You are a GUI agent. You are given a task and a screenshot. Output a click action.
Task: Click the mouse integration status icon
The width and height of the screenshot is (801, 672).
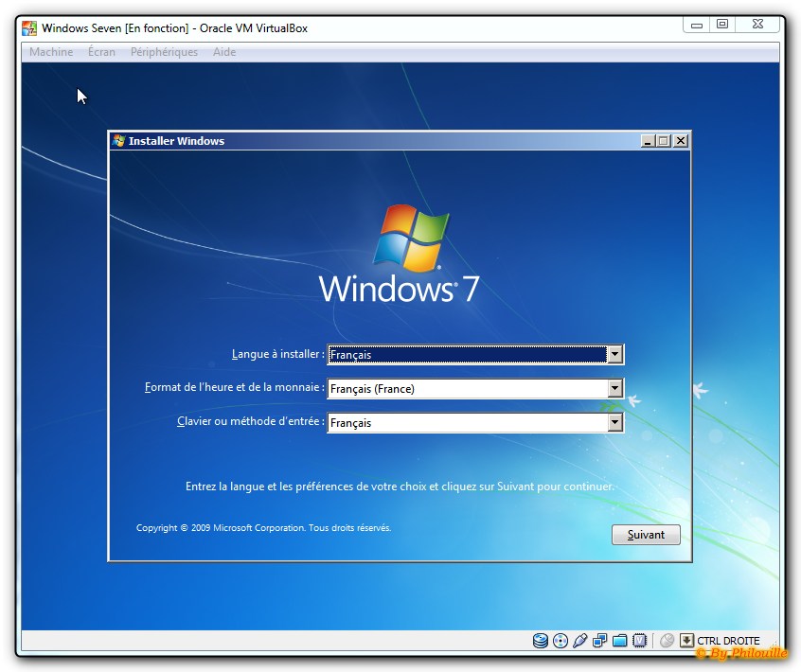(667, 641)
